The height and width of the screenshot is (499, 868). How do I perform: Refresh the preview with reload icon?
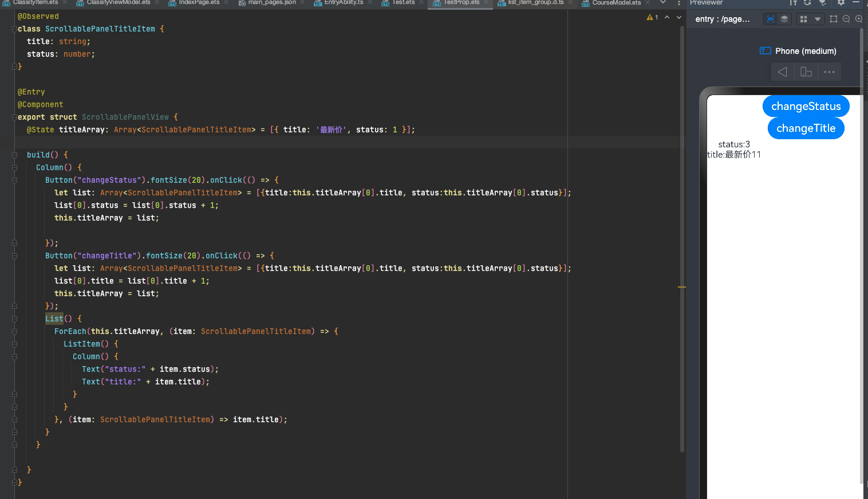pyautogui.click(x=807, y=3)
